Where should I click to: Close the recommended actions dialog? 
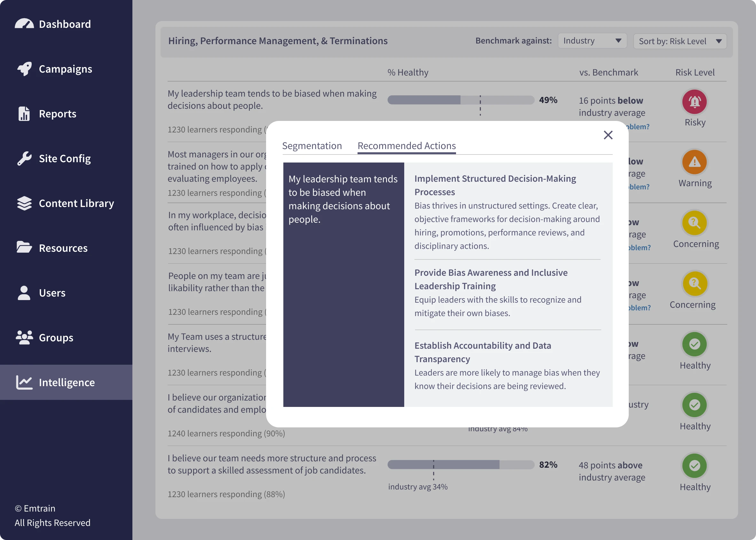(x=608, y=135)
